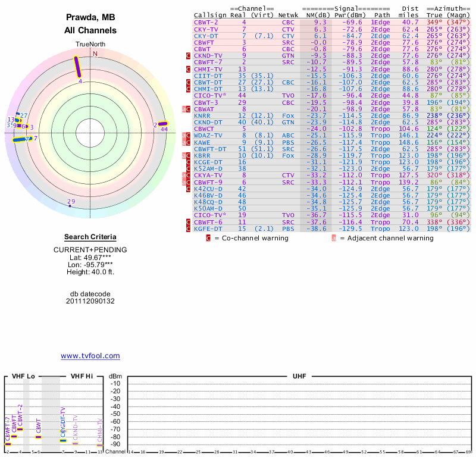Open the www.tvfool.com link
The width and height of the screenshot is (476, 457).
[x=90, y=356]
